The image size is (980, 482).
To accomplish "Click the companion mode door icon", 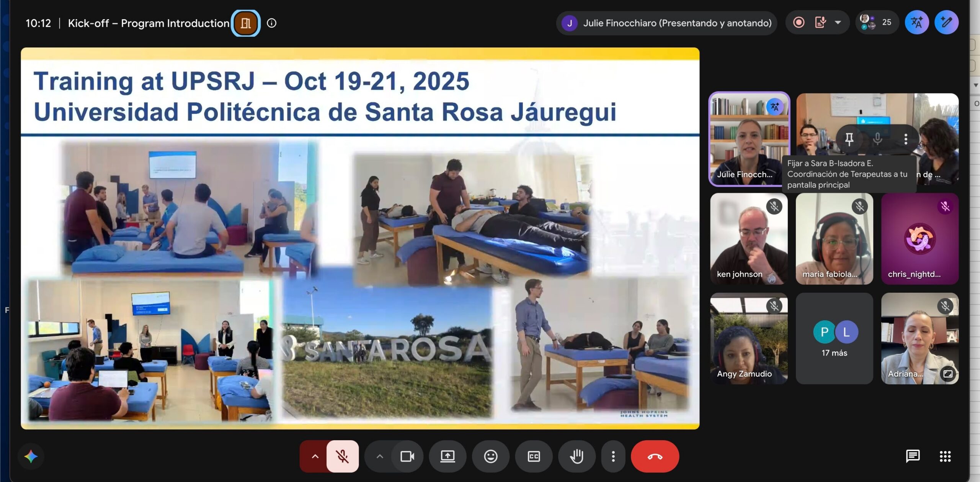I will pos(245,23).
